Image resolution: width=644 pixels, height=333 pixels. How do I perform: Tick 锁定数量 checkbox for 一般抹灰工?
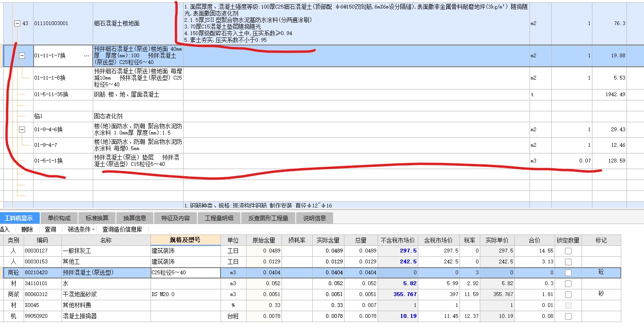[x=568, y=251]
